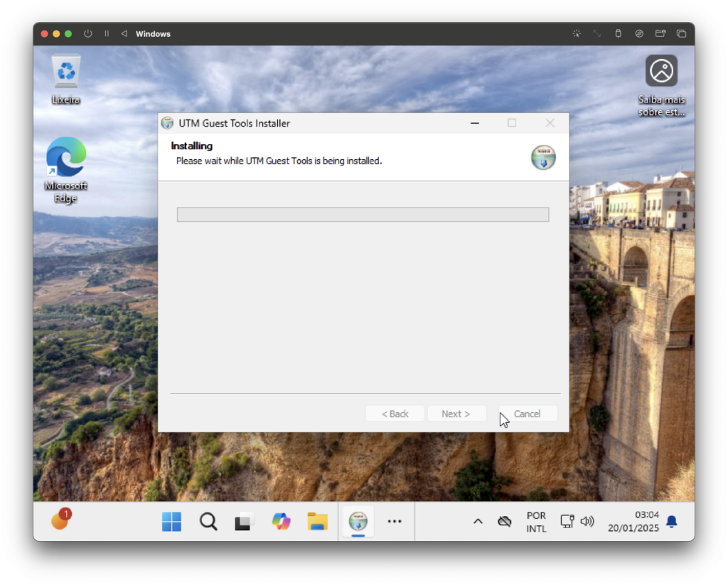
Task: Click the 'Installing' heading text
Action: tap(192, 146)
